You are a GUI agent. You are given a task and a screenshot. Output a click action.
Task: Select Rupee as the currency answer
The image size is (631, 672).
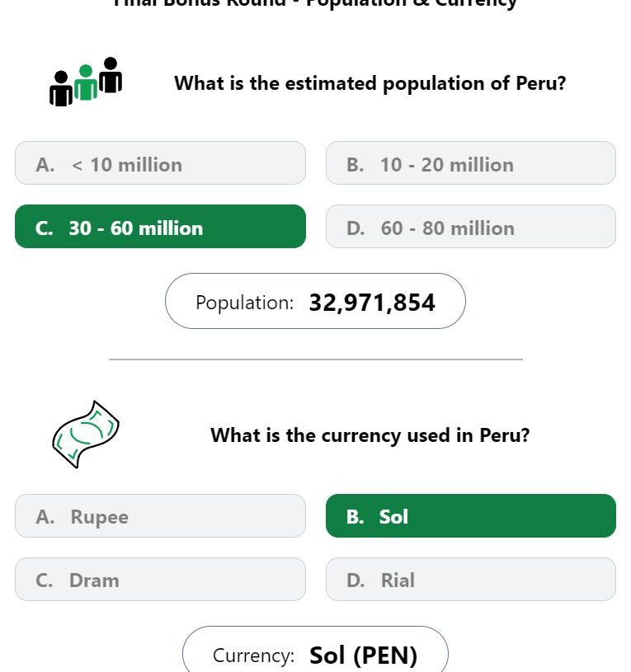click(160, 515)
